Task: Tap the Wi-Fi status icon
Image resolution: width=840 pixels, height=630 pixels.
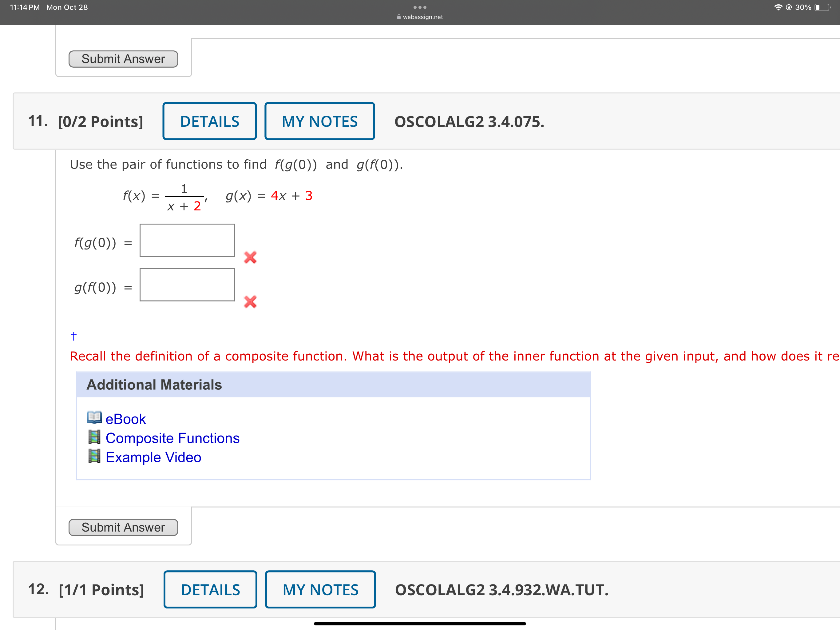Action: pos(778,7)
